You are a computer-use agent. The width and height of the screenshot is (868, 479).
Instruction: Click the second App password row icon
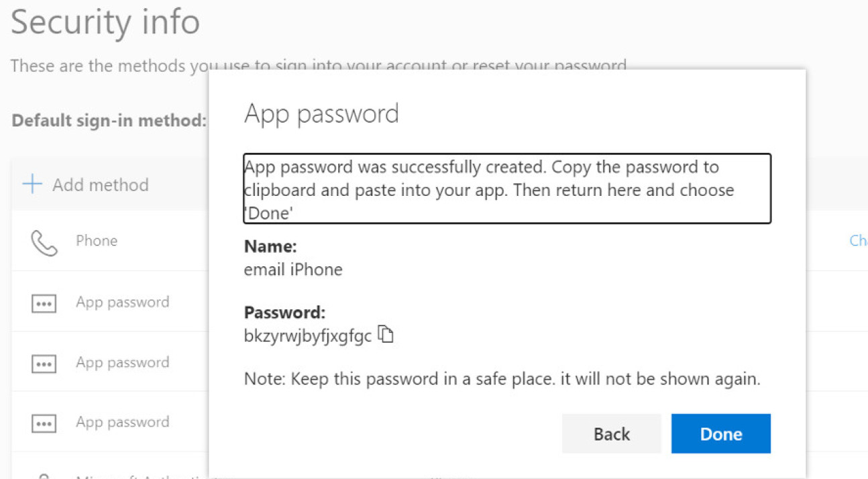[44, 364]
